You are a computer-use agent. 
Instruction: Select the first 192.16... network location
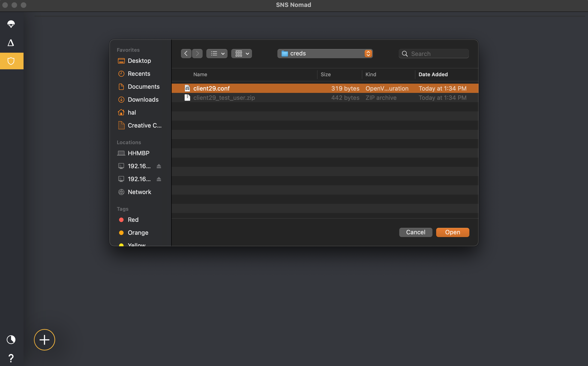139,166
